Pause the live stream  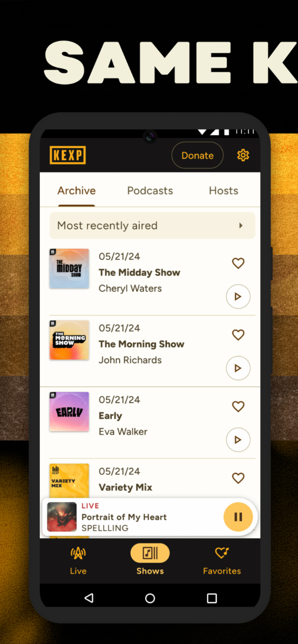[238, 517]
